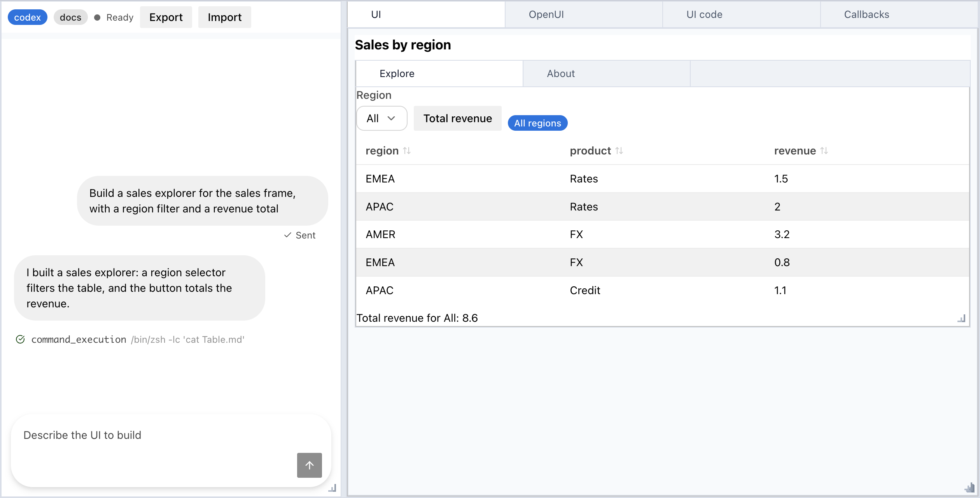Select the Explore tab
The image size is (980, 498).
[x=439, y=74]
